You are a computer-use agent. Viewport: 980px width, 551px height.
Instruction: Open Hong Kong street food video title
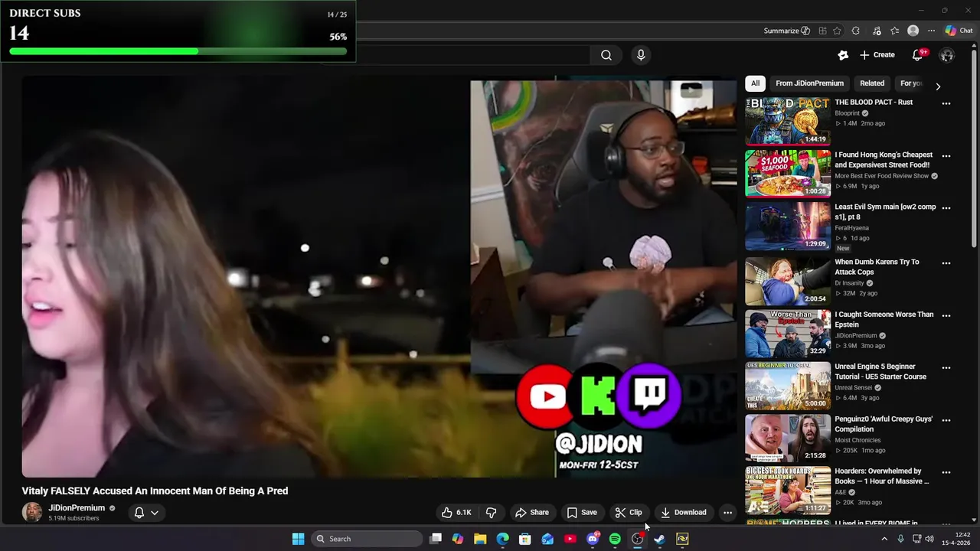884,160
